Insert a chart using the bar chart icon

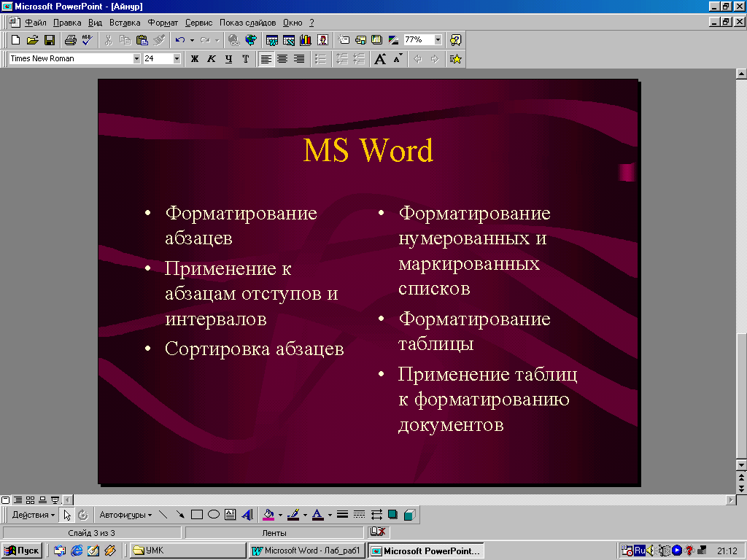306,40
